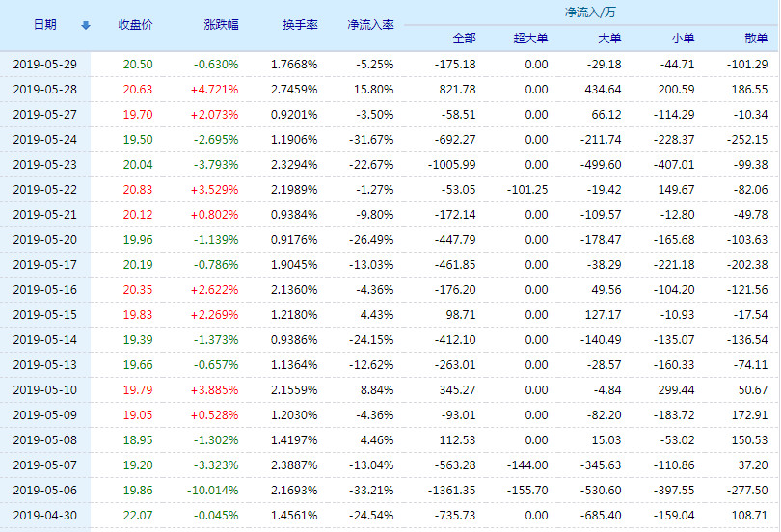781x532 pixels.
Task: Select the date cell 2019-04-30
Action: point(44,515)
